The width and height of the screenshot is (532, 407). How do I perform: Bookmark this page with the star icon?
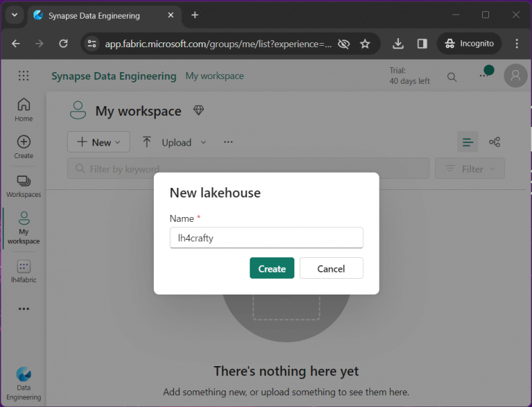point(365,44)
